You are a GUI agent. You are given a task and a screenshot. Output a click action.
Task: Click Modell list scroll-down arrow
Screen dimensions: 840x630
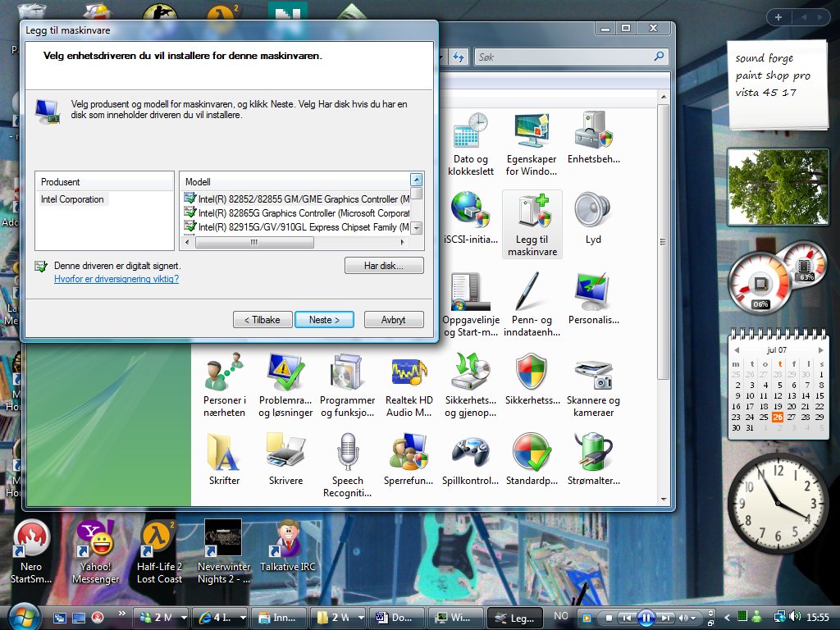pyautogui.click(x=416, y=228)
